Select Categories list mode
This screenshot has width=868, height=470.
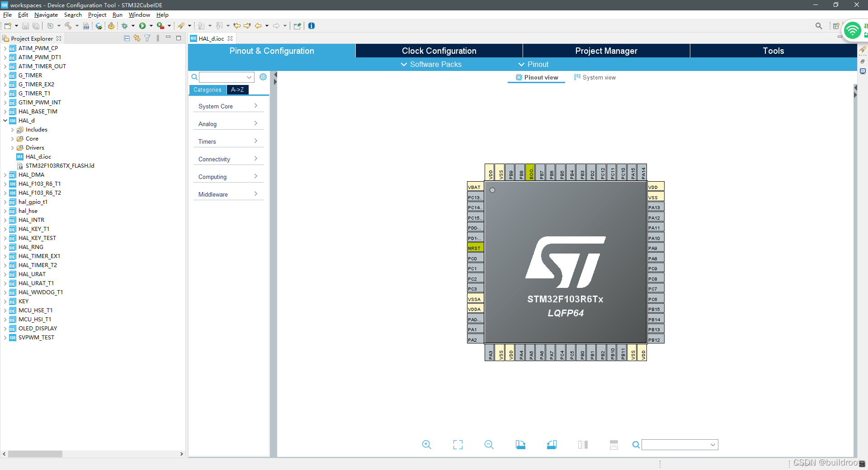[208, 89]
